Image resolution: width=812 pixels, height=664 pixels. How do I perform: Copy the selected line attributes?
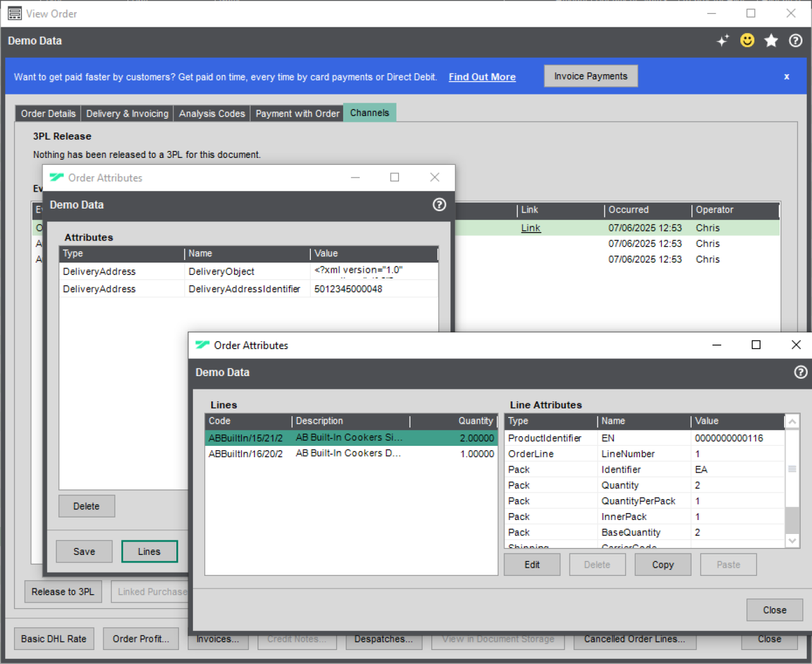pyautogui.click(x=663, y=564)
